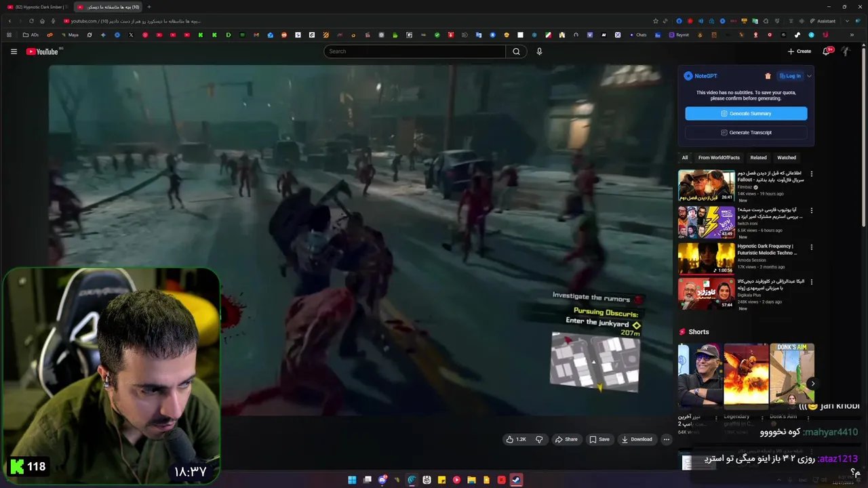This screenshot has height=488, width=868.
Task: Open the browser Assistant button
Action: (823, 21)
